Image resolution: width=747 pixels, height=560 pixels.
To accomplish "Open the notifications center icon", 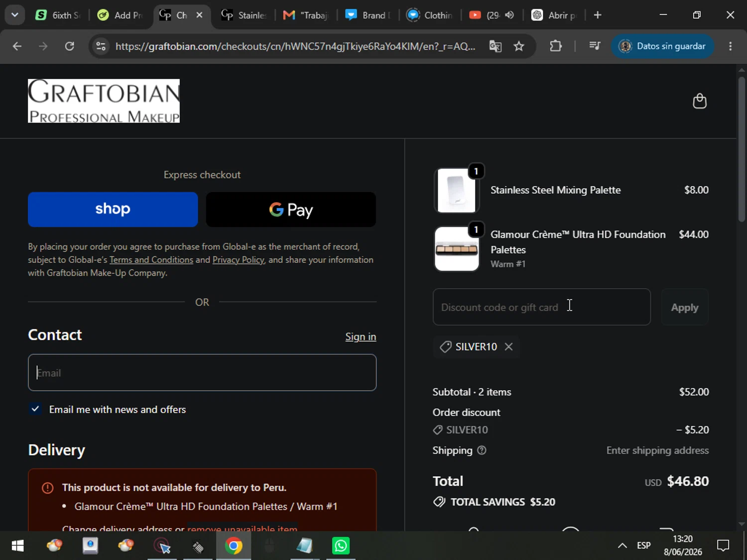I will pos(723,546).
